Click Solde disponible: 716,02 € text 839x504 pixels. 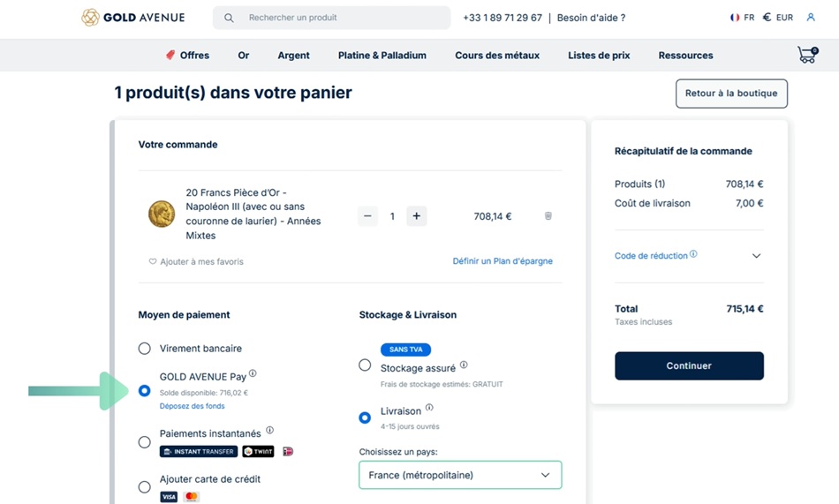(204, 393)
